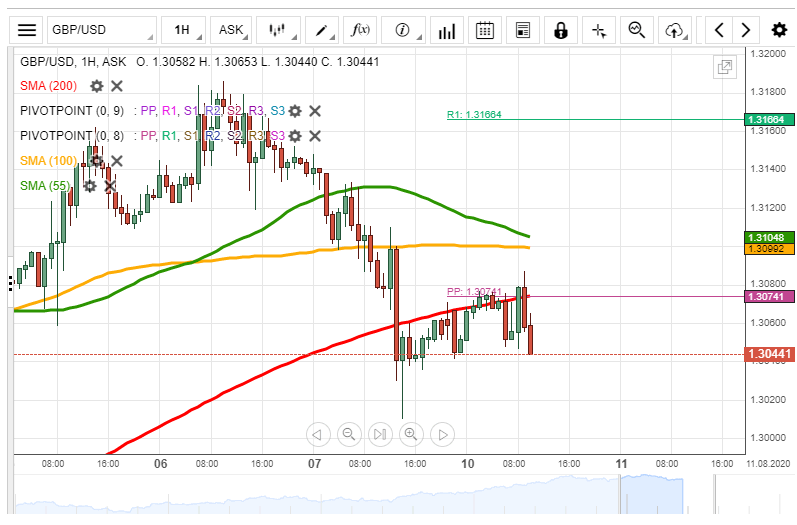The image size is (797, 525).
Task: Zoom out the chart with minus magnifier
Action: pyautogui.click(x=349, y=435)
